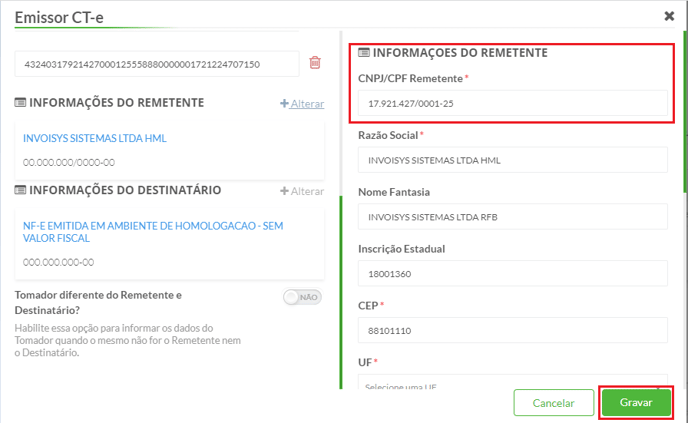Viewport: 688px width, 423px height.
Task: Click the list icon beside INFORMAÇÕES DO DESTINATÁRIO
Action: [x=20, y=190]
